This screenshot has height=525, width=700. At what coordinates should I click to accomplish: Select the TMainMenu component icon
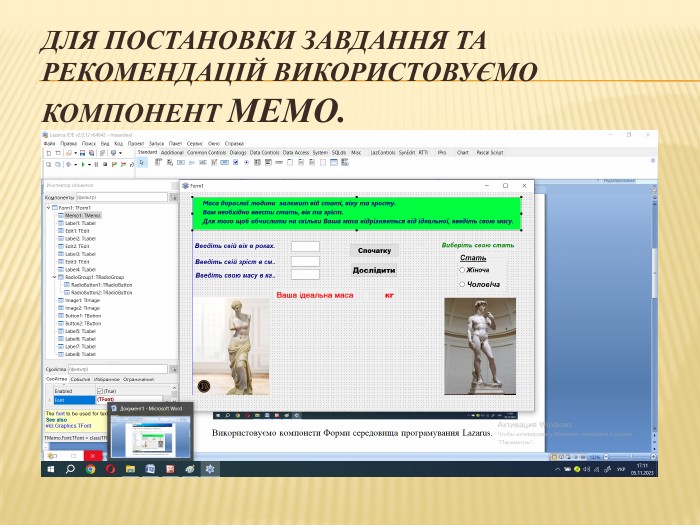click(x=158, y=162)
